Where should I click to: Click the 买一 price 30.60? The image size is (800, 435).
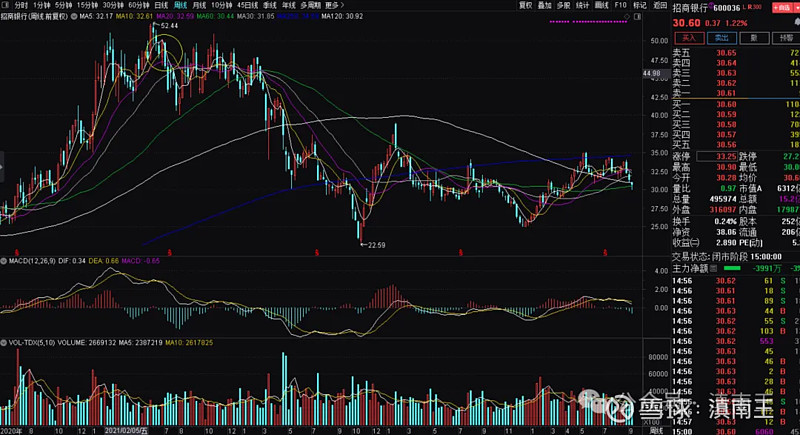[726, 104]
